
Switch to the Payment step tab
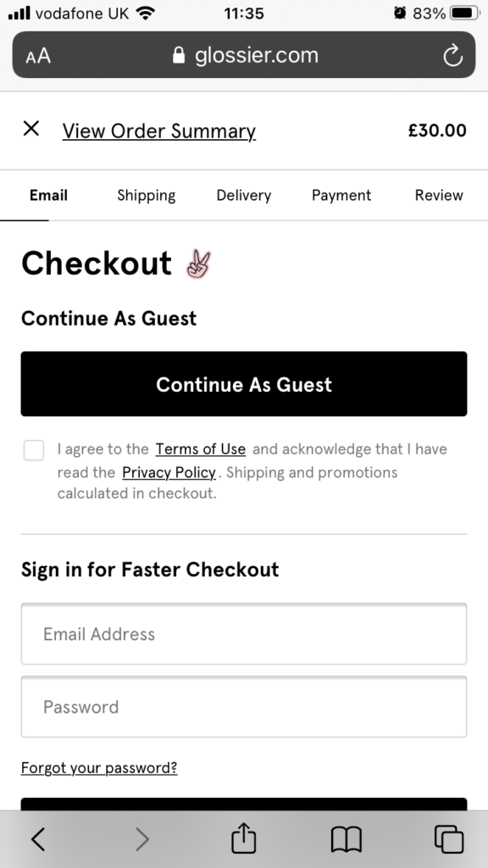point(341,196)
